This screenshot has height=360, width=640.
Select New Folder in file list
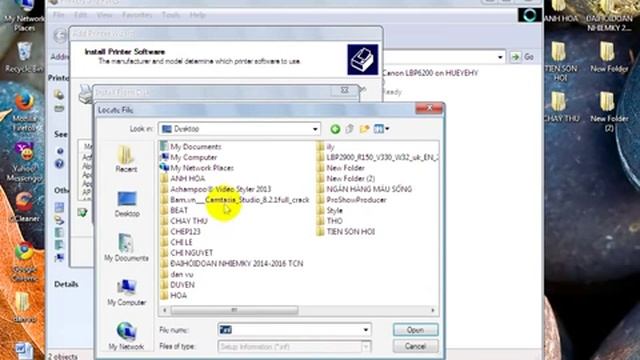(340, 168)
